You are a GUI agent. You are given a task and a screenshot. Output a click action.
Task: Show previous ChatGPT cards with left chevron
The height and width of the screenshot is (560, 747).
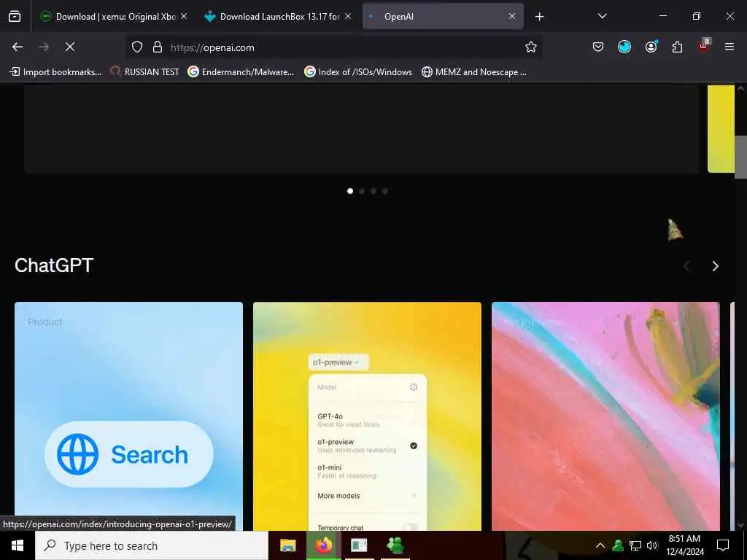click(686, 266)
